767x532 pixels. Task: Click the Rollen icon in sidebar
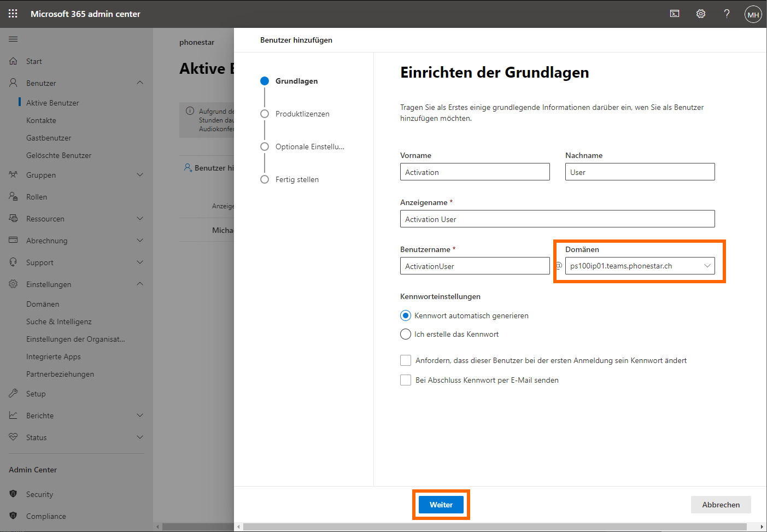13,196
